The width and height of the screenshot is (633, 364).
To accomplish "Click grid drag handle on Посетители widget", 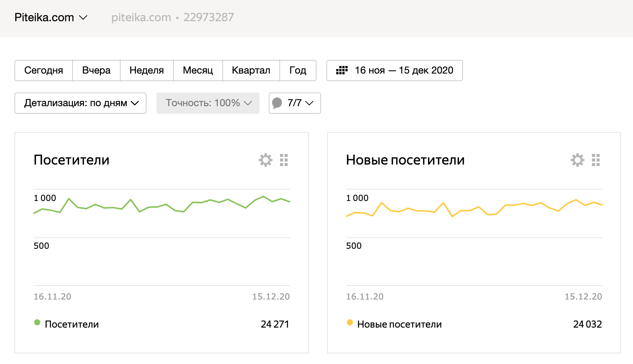I will coord(284,160).
